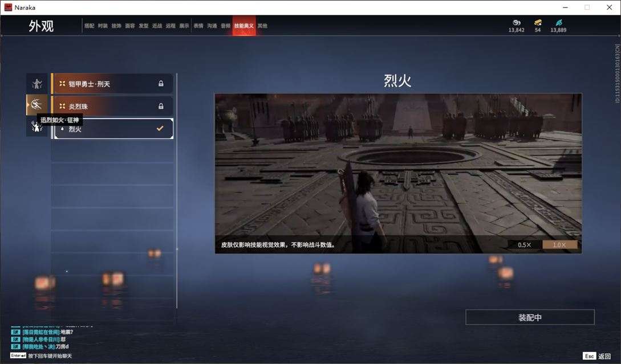The height and width of the screenshot is (364, 621).
Task: Click the chat message ending 刀房d
Action: pyautogui.click(x=40, y=346)
